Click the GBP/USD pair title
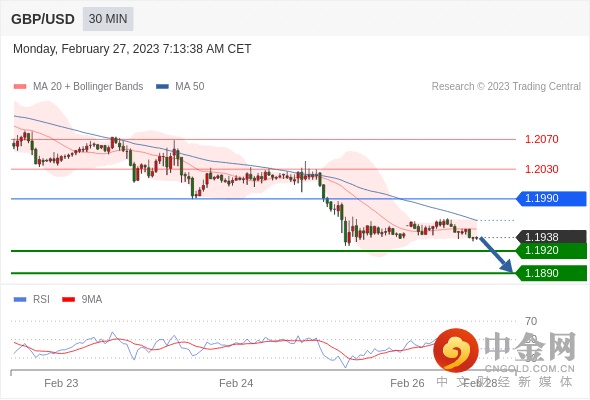 [43, 19]
